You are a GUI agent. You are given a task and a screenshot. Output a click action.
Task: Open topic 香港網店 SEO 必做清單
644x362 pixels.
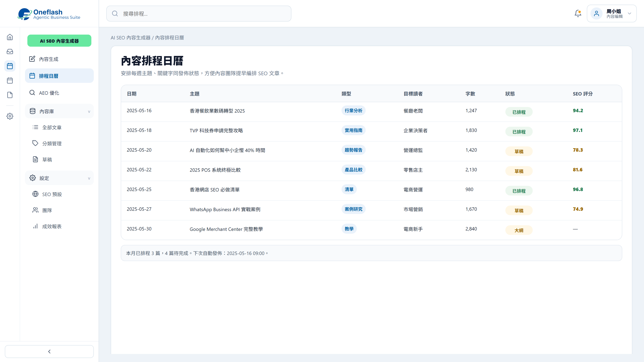point(215,190)
